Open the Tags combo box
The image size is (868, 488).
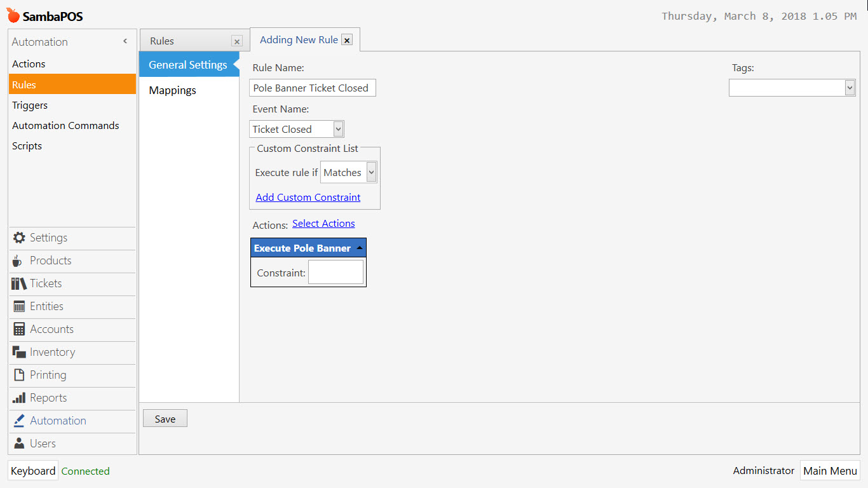tap(850, 88)
